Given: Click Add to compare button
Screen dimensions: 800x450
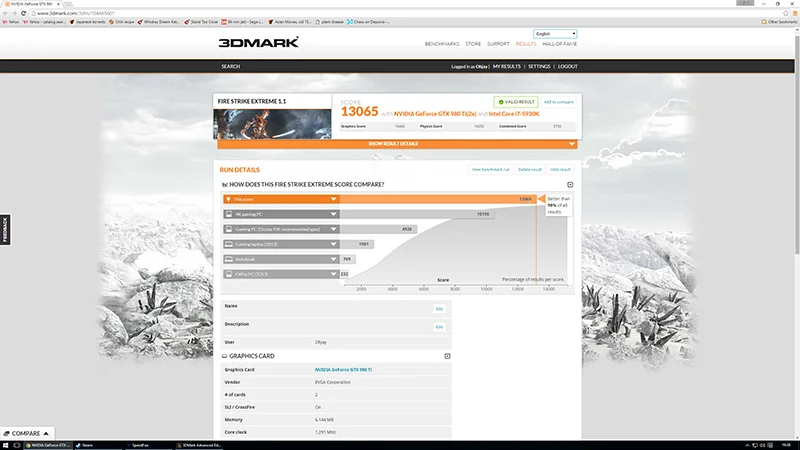Looking at the screenshot, I should tap(558, 102).
